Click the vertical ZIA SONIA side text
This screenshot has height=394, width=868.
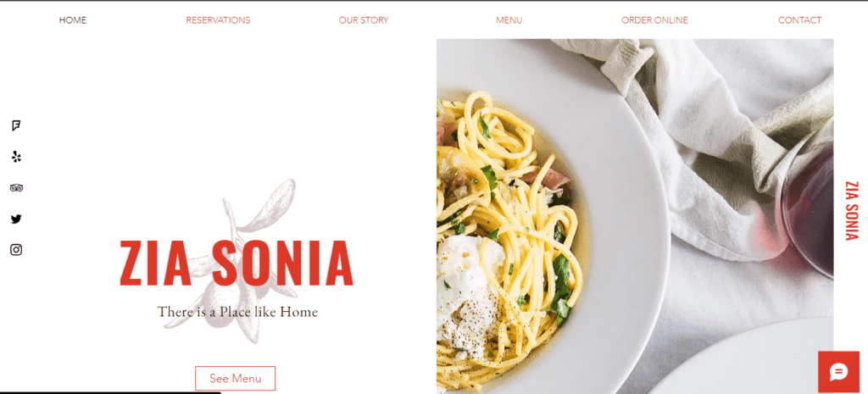click(x=851, y=210)
